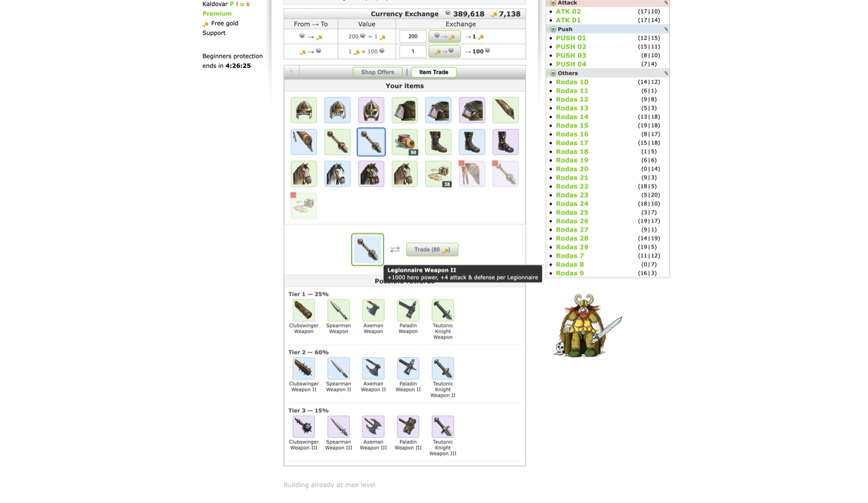Open the Premium link
868x503 pixels.
pyautogui.click(x=217, y=14)
